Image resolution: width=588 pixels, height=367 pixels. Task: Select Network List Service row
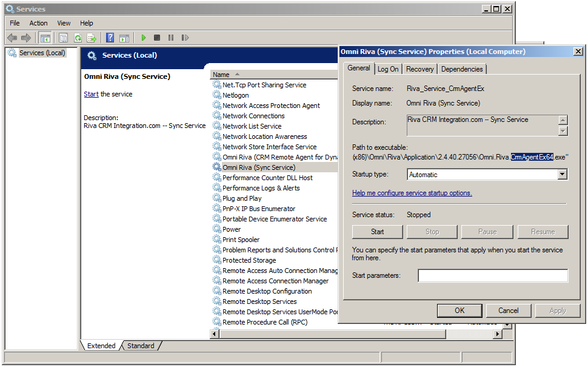click(274, 126)
